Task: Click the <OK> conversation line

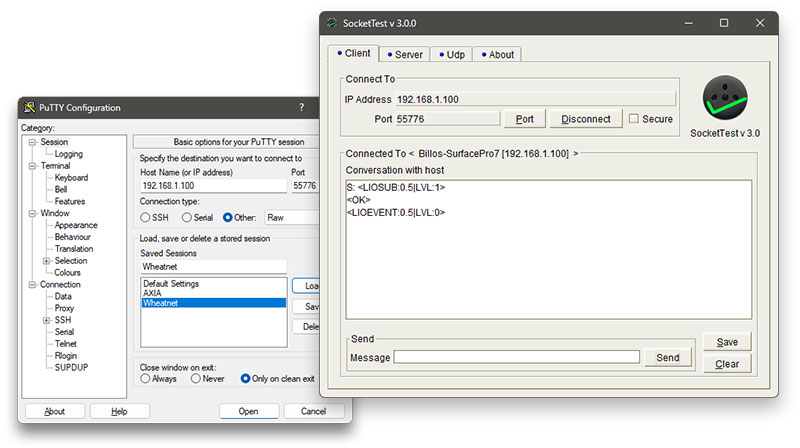Action: (x=359, y=200)
